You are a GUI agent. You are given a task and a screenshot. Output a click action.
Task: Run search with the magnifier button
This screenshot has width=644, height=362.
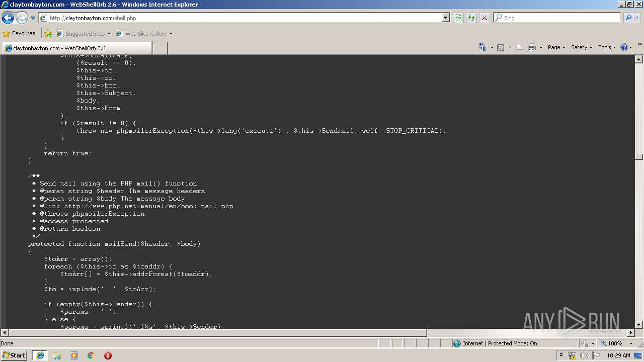pos(628,18)
